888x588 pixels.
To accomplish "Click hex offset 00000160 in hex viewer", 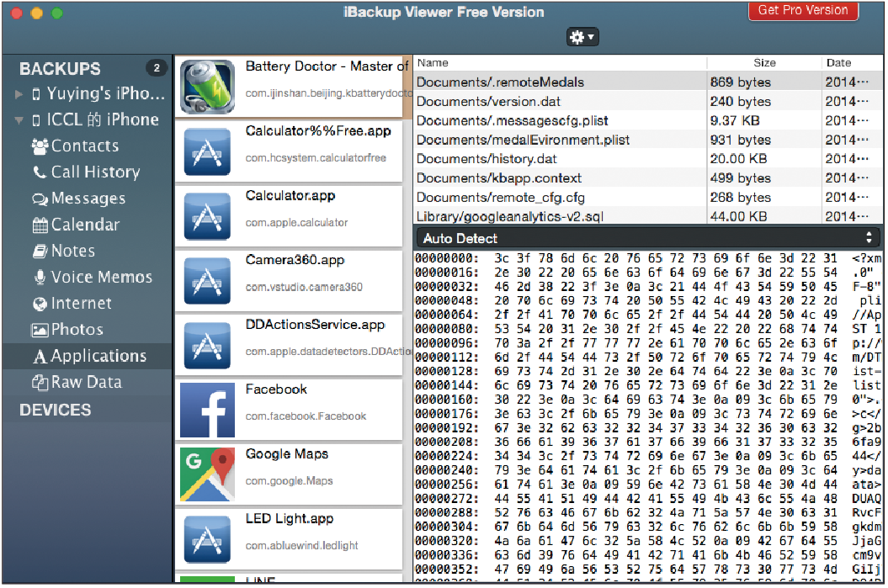I will coord(447,400).
